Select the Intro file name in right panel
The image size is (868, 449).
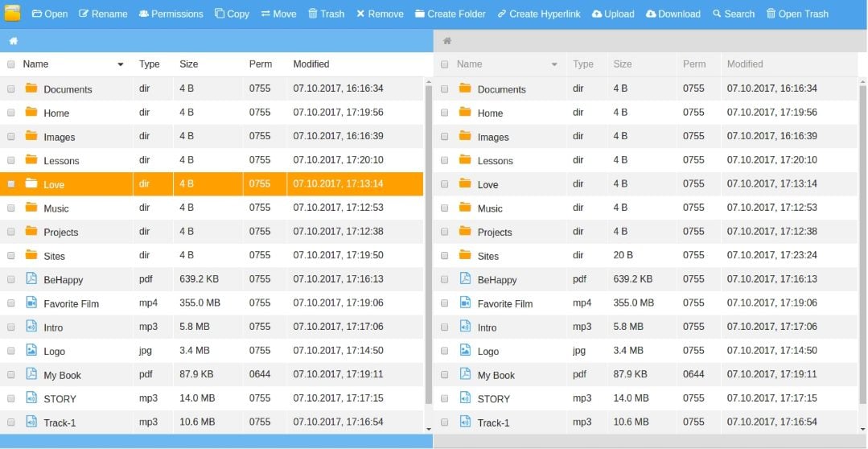487,327
